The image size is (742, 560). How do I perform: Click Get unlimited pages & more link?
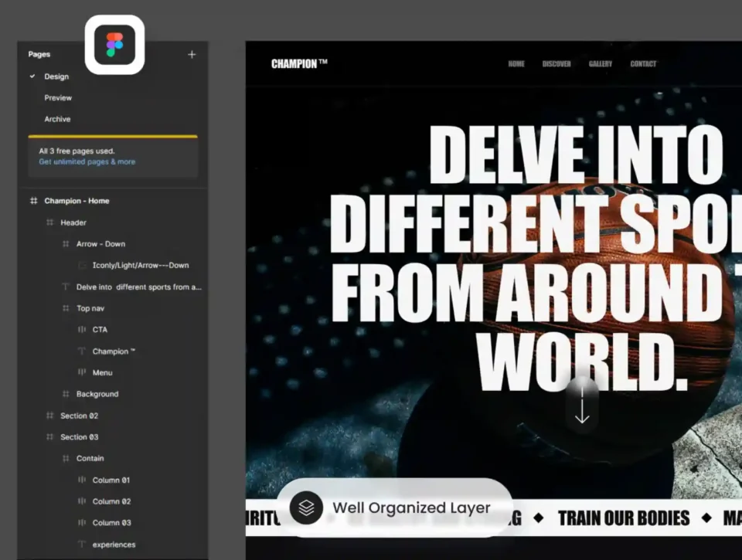[x=87, y=162]
